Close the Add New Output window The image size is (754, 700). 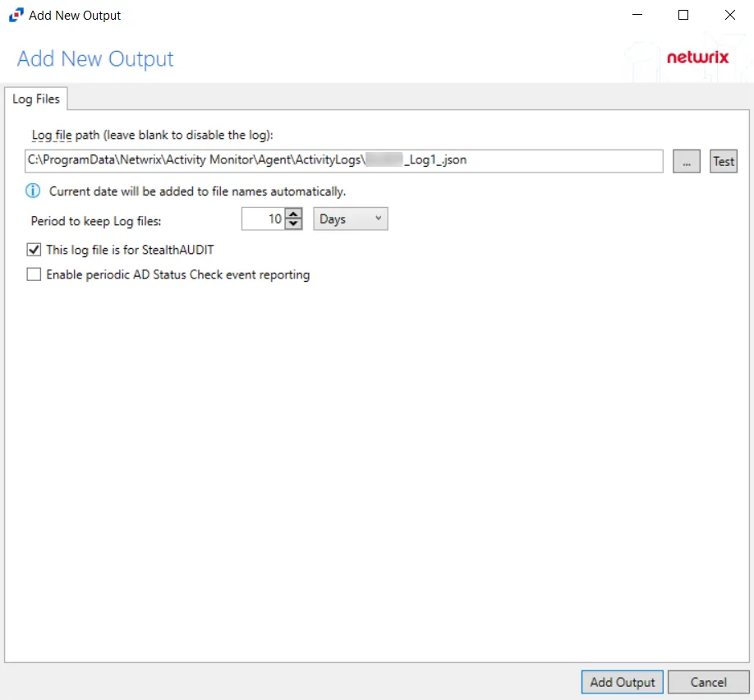click(x=729, y=15)
